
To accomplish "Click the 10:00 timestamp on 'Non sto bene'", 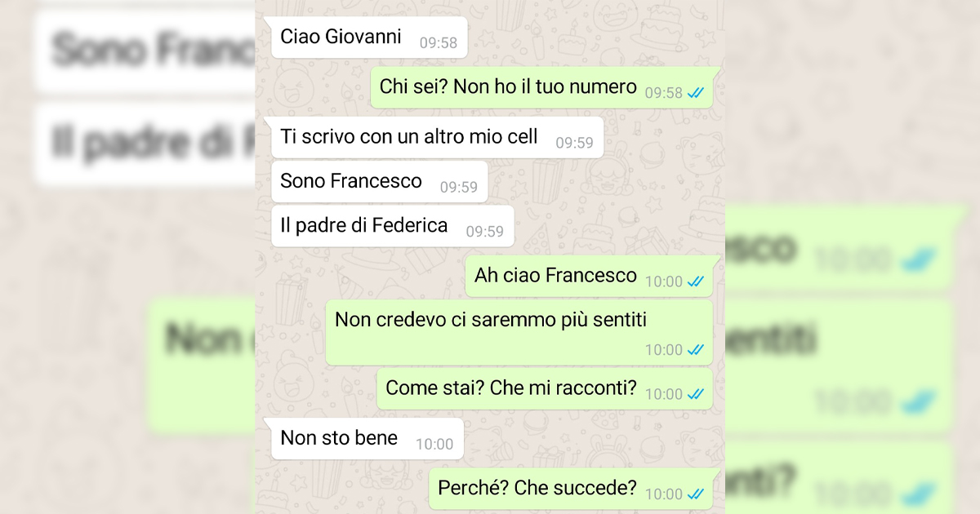I will (x=434, y=445).
